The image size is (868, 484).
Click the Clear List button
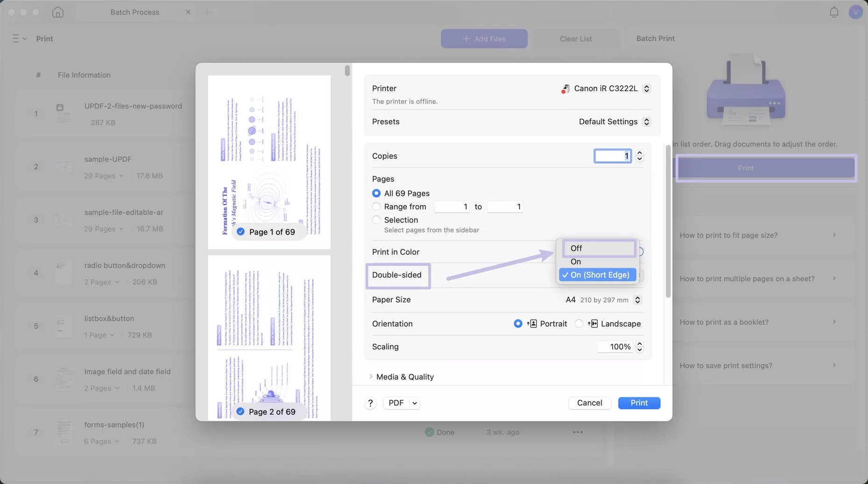575,39
